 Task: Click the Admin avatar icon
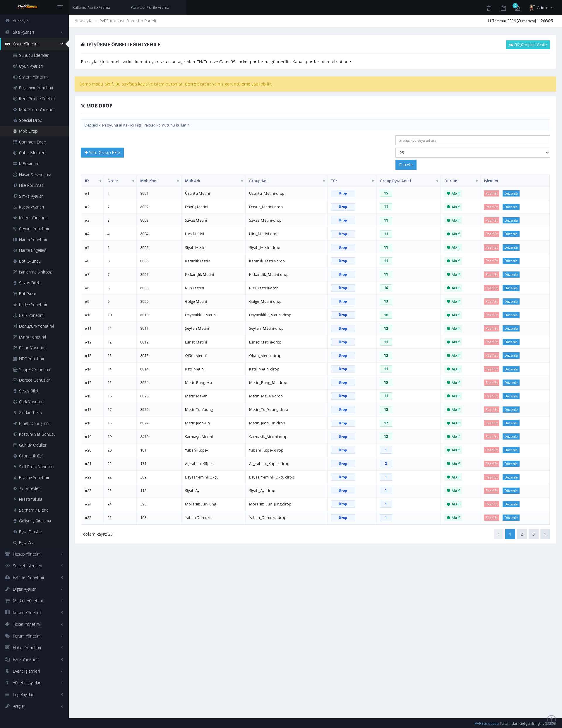(x=532, y=7)
